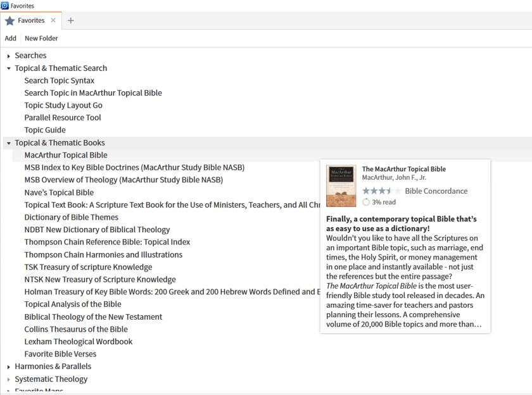Open Thompson Chain Reference Bible: Topical Index
Viewport: 532px width, 395px height.
(107, 242)
